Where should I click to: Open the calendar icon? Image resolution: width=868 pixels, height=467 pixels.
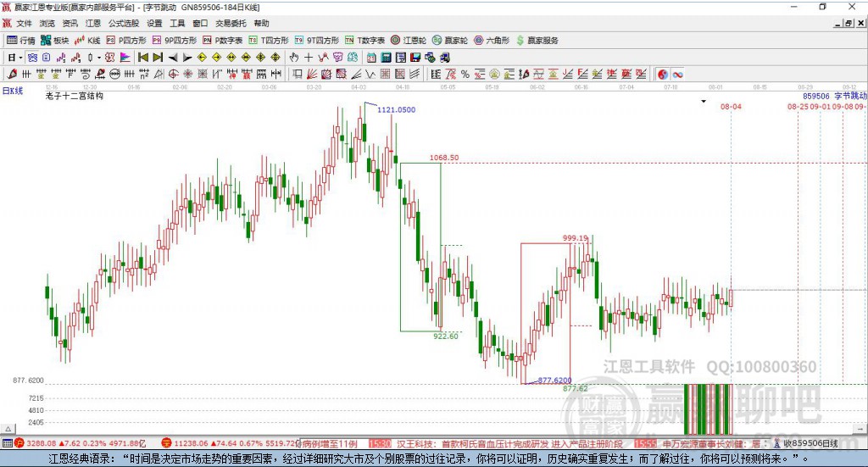(371, 58)
